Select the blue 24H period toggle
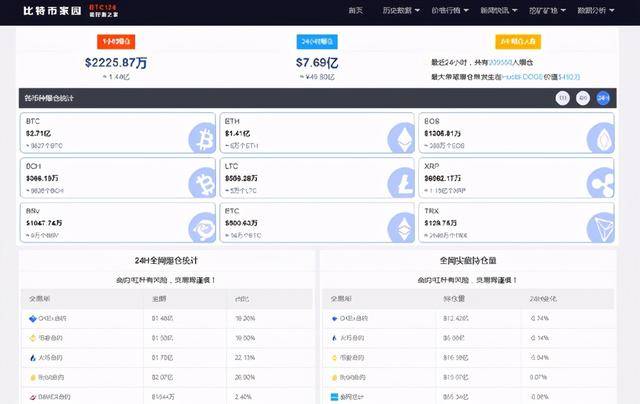The width and height of the screenshot is (640, 404). point(603,98)
